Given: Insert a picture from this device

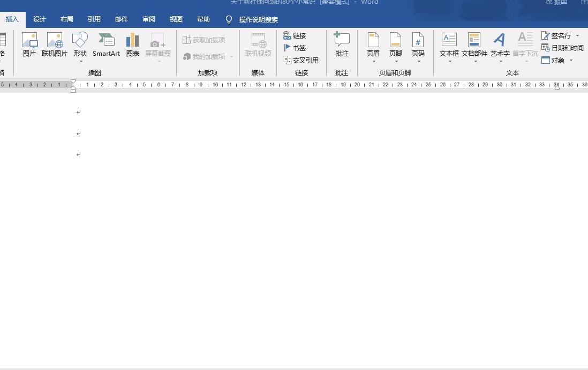Looking at the screenshot, I should point(29,46).
